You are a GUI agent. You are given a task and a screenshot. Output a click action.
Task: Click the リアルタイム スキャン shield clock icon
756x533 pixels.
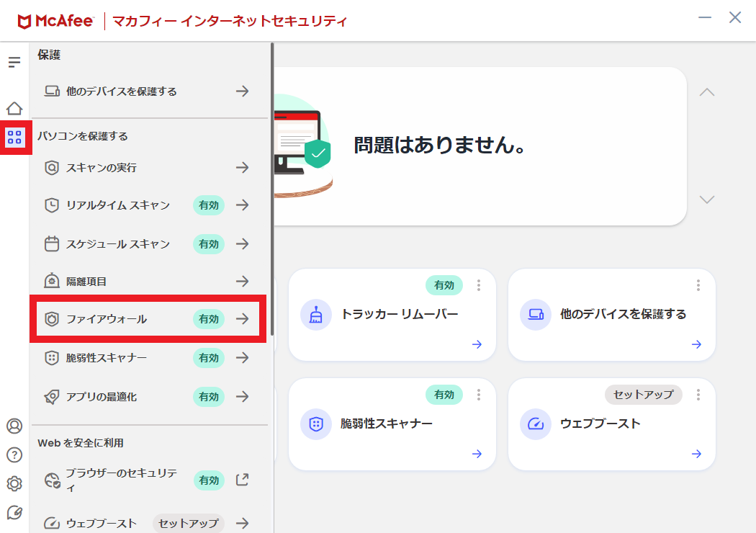(52, 205)
